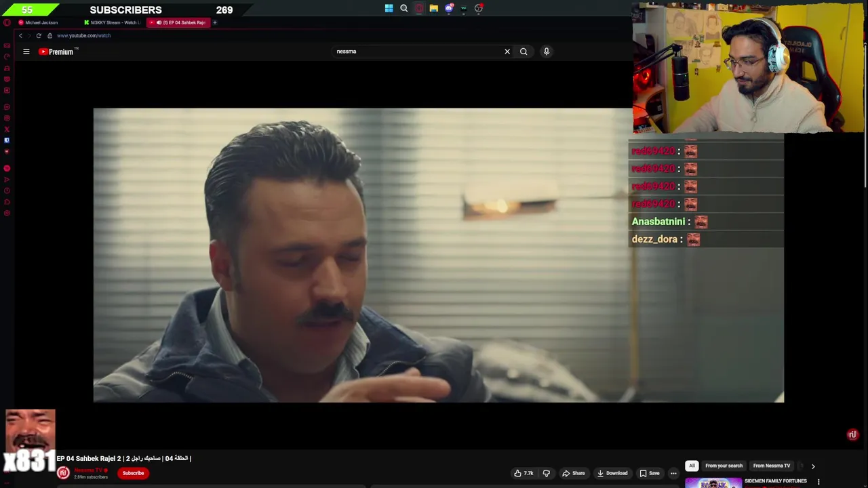
Task: Open X (Twitter) in the Opera sidebar
Action: click(7, 129)
